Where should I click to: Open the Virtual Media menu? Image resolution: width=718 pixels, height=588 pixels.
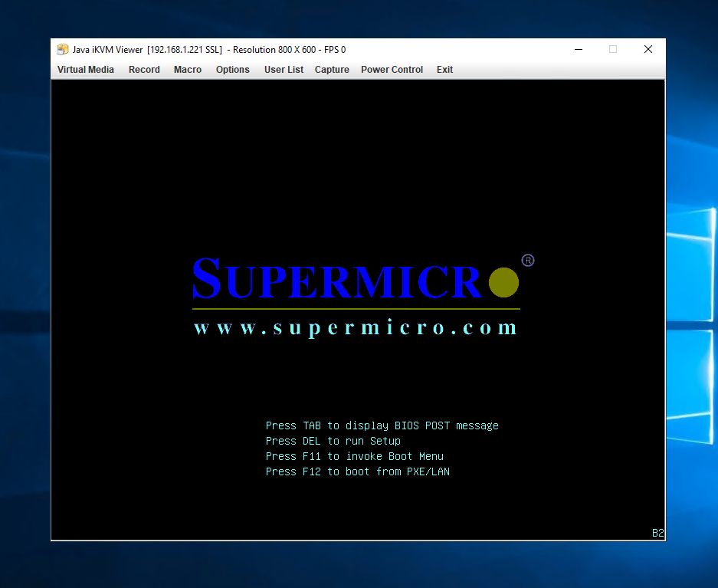pyautogui.click(x=86, y=70)
